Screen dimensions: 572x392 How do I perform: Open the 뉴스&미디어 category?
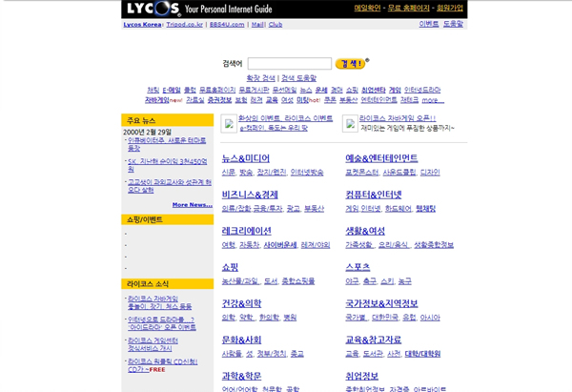coord(245,158)
